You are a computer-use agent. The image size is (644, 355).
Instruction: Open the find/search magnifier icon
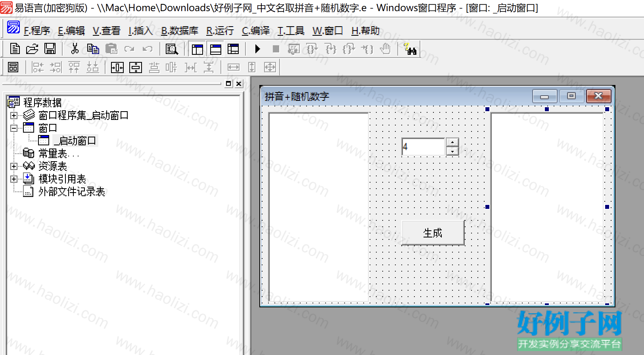coord(172,49)
